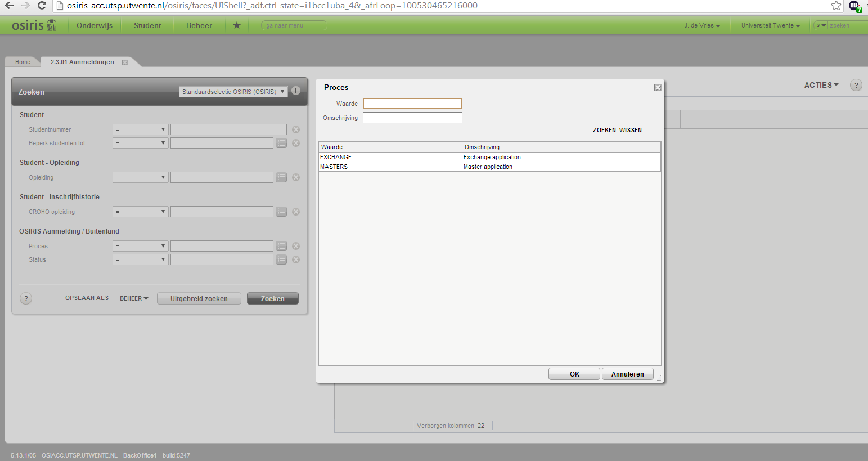Focus the top-right zoeken search box

[848, 25]
